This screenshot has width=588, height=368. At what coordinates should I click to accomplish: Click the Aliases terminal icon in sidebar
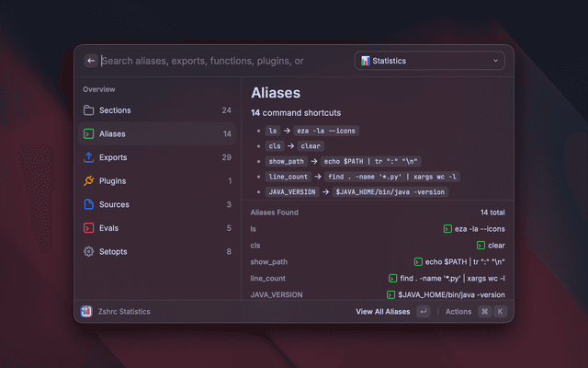click(88, 134)
